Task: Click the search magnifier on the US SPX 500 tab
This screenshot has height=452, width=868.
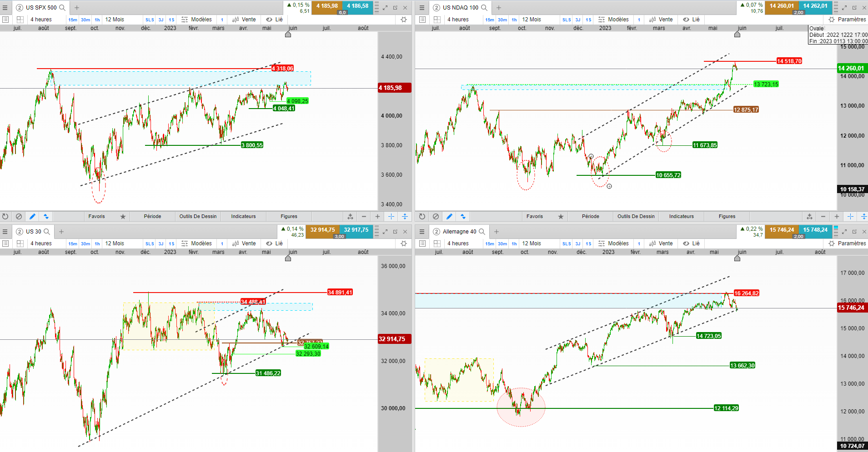Action: (x=62, y=8)
